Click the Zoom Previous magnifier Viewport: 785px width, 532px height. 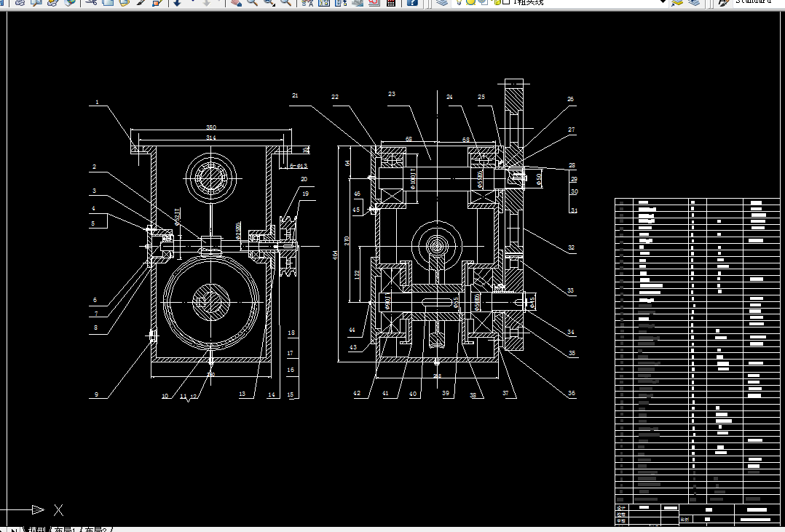(x=286, y=2)
